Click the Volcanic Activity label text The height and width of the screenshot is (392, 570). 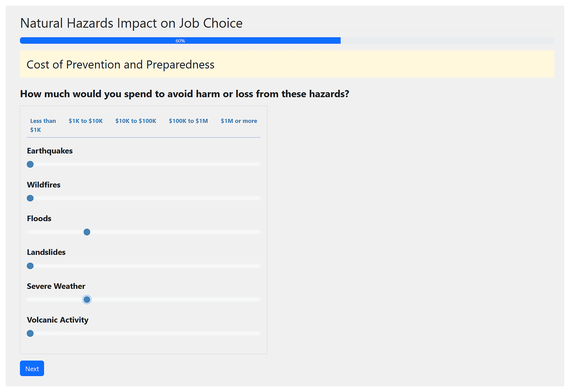[58, 320]
